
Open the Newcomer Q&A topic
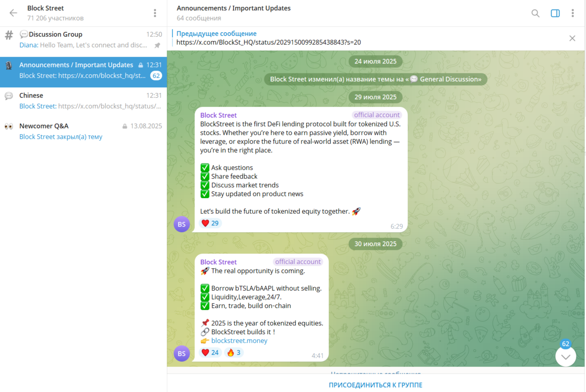(x=83, y=131)
